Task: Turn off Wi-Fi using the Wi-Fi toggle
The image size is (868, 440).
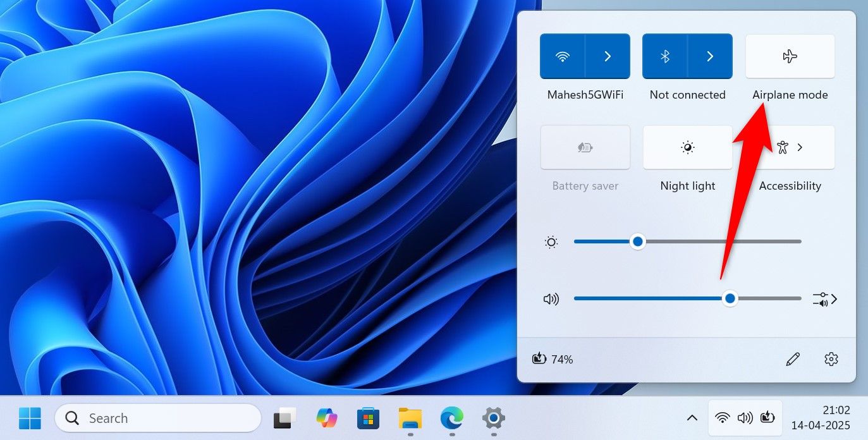Action: point(562,57)
